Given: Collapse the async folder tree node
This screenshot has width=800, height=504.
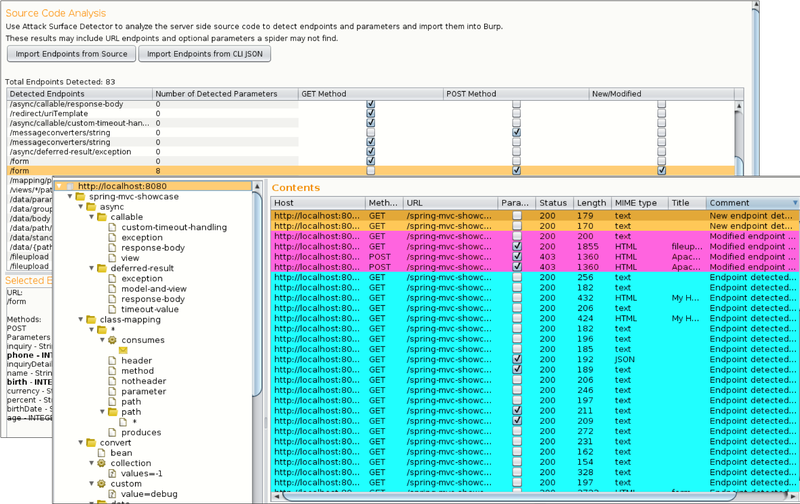Looking at the screenshot, I should [x=79, y=207].
